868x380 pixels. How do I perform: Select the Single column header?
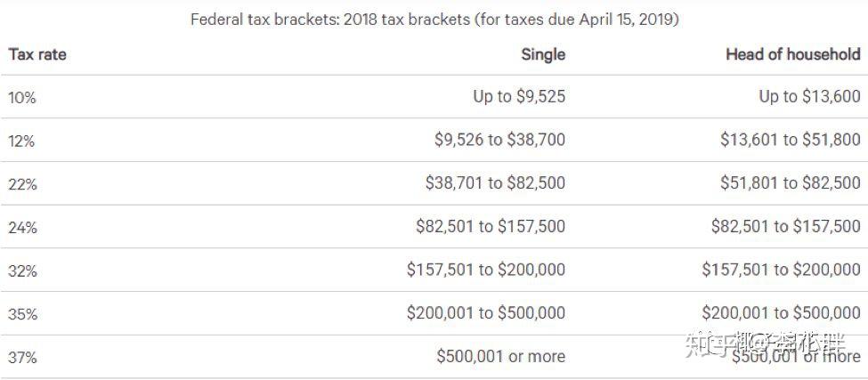tap(543, 54)
